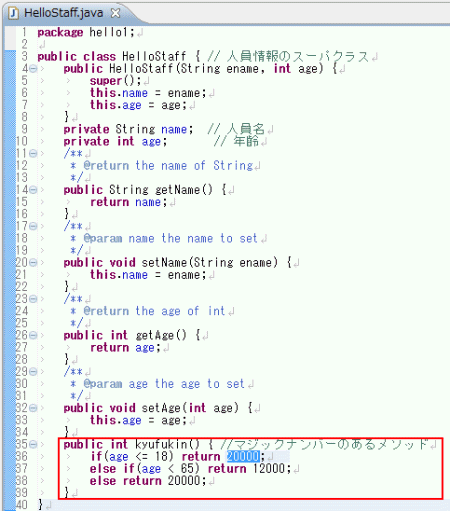Click 'this.age' on line 33
This screenshot has width=450, height=511.
pyautogui.click(x=116, y=420)
